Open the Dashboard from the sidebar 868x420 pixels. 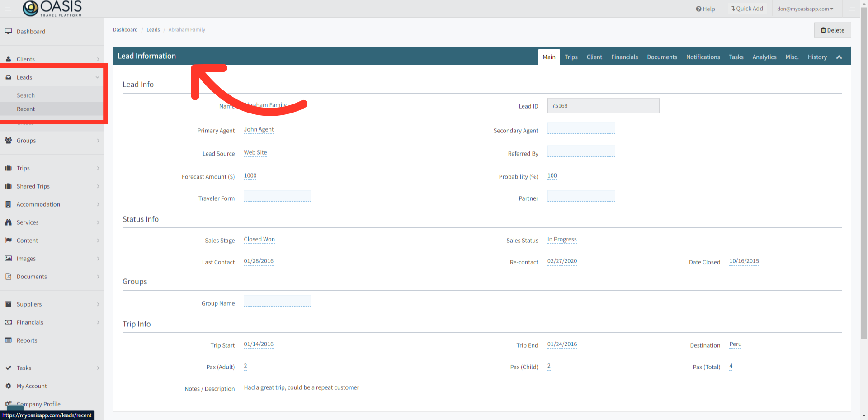coord(31,32)
